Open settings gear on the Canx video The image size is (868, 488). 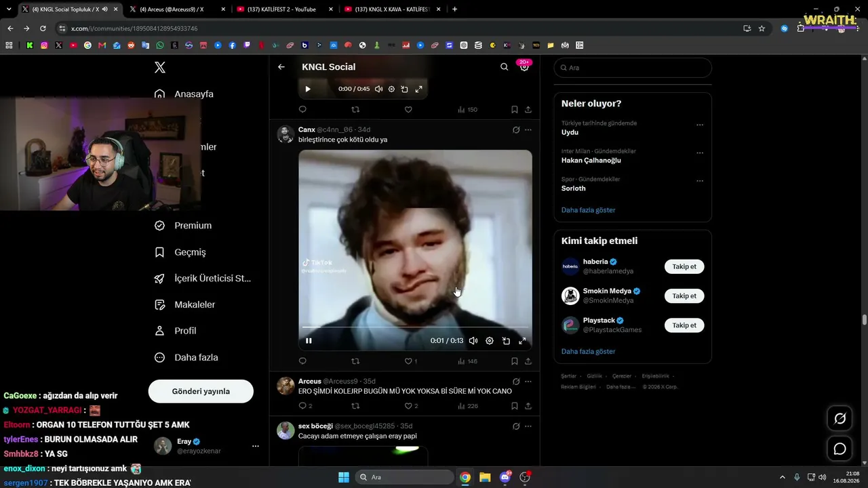490,341
